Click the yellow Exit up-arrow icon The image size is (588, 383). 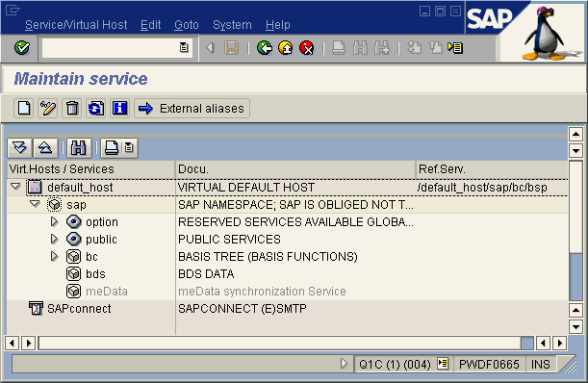(x=286, y=48)
